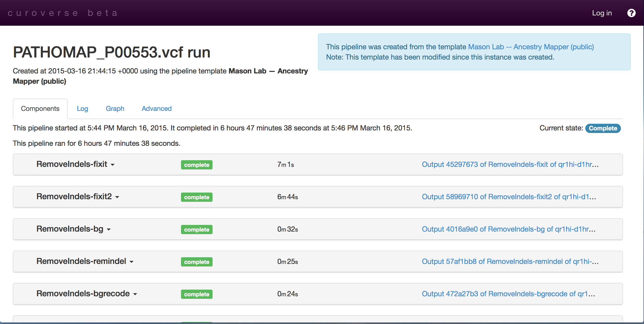Click the complete badge for RemoveIndels-fixit2
The height and width of the screenshot is (324, 644).
(x=197, y=197)
